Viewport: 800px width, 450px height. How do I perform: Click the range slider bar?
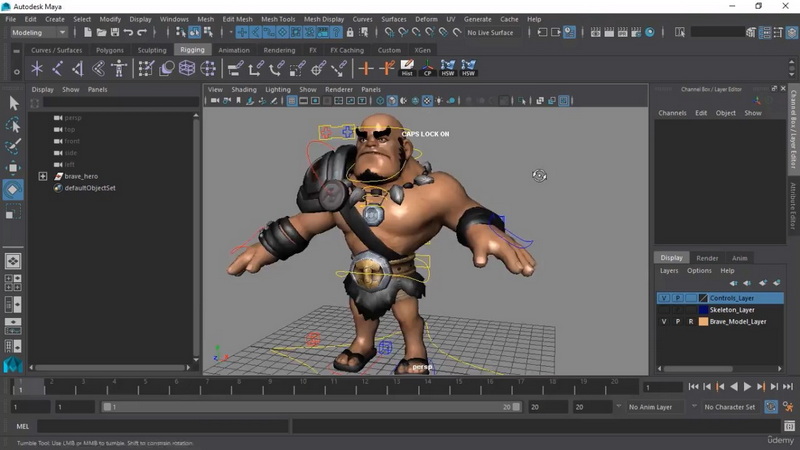coord(311,407)
